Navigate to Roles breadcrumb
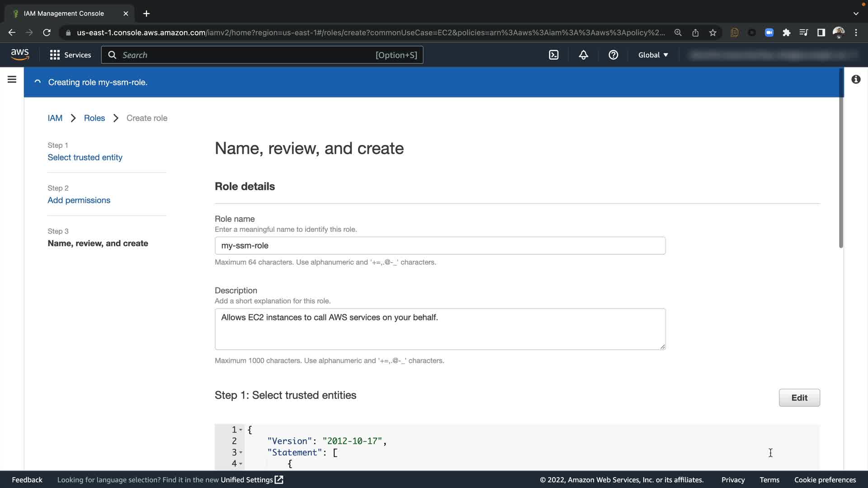Image resolution: width=868 pixels, height=488 pixels. (94, 118)
